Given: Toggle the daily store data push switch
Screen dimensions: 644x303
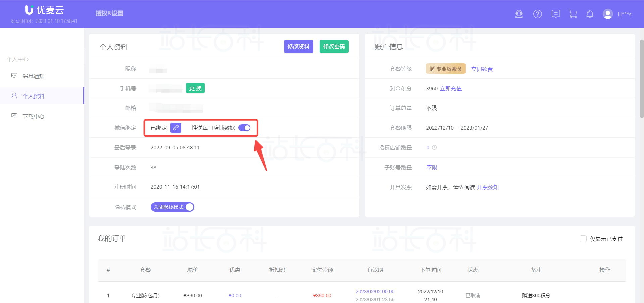Looking at the screenshot, I should coord(244,128).
